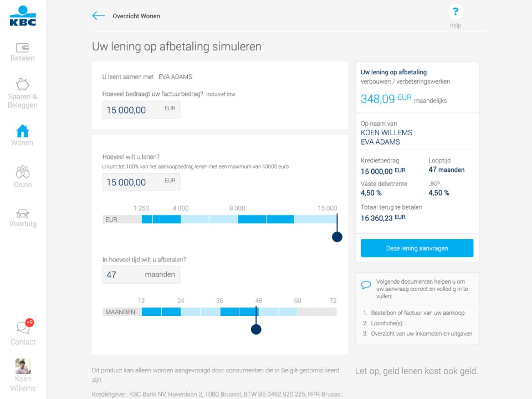Click the 47 maanden input field
The width and height of the screenshot is (532, 399).
[141, 274]
